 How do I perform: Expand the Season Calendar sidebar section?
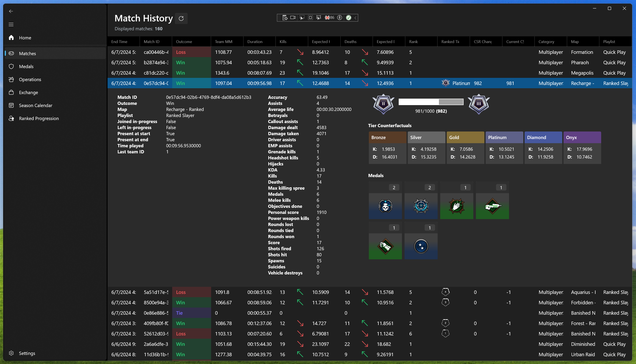click(x=35, y=105)
